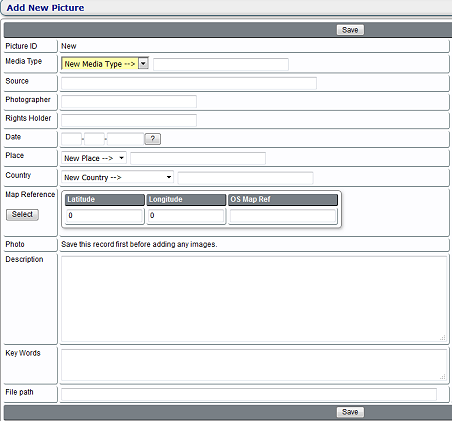Open the New Media Type dropdown
The height and width of the screenshot is (421, 452).
105,64
